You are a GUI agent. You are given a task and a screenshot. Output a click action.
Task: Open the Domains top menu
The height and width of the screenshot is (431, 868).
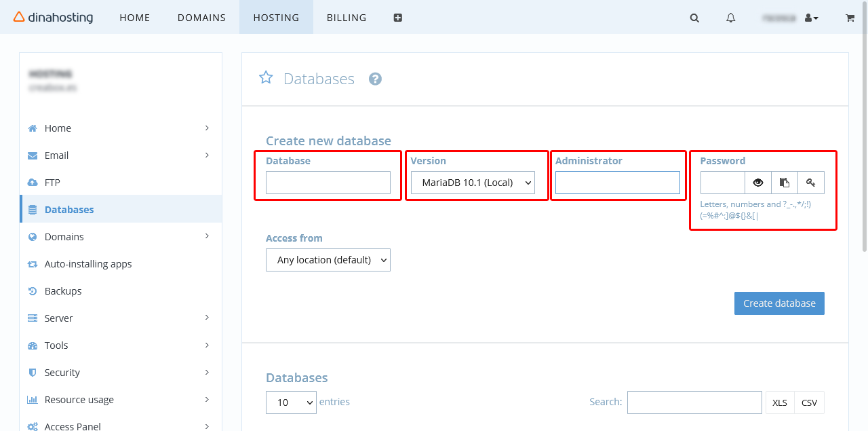pyautogui.click(x=201, y=18)
